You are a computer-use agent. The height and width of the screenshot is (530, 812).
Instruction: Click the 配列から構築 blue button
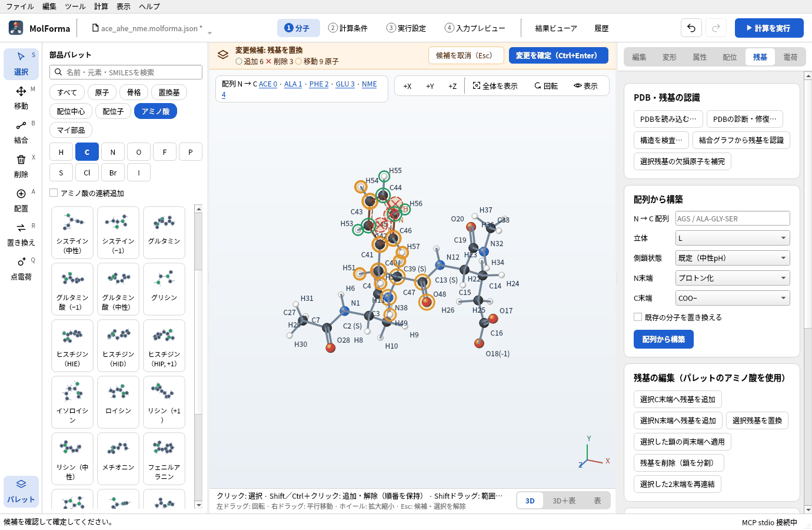663,339
